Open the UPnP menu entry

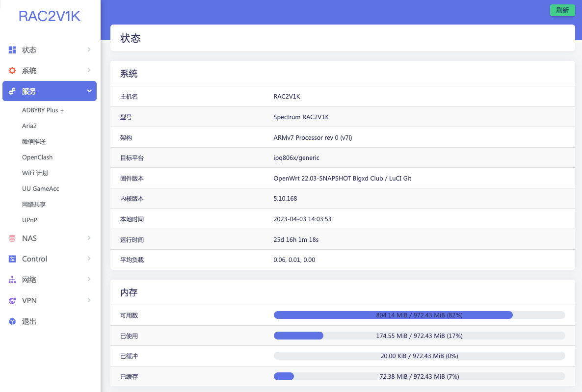click(x=28, y=220)
